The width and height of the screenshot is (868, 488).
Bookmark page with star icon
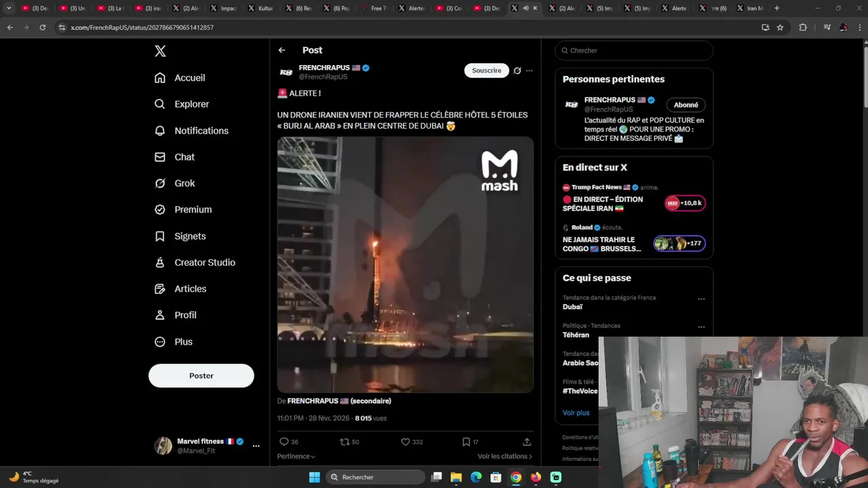781,28
